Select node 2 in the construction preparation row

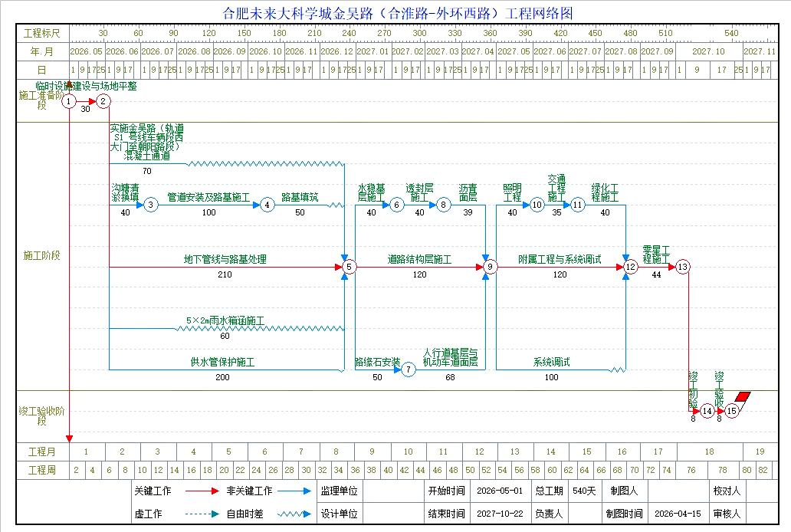pos(103,101)
